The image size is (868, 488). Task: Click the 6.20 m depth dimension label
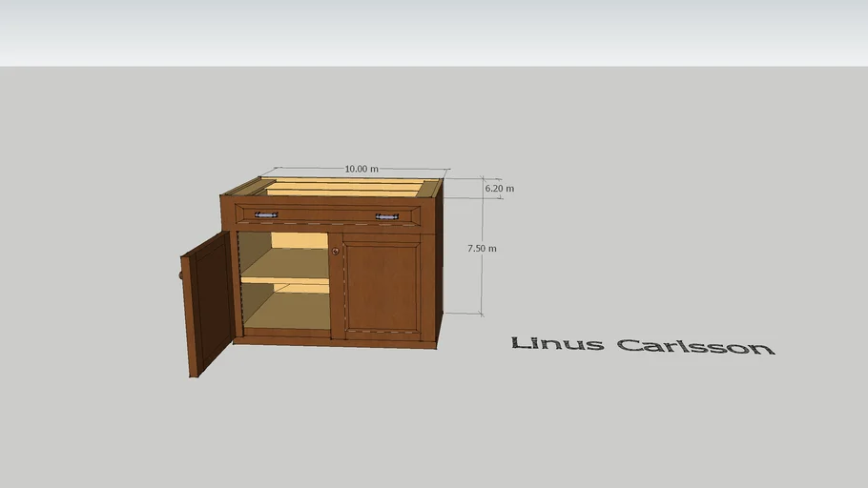[499, 189]
